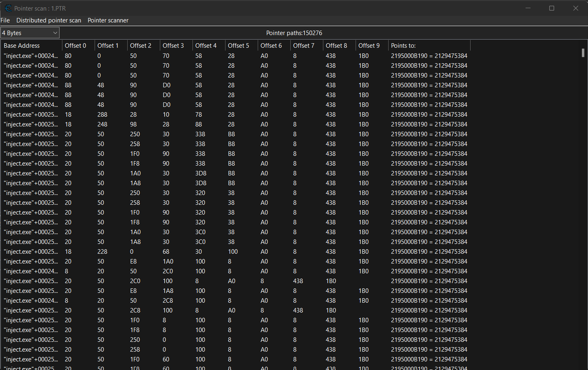Click Offset 3 value 2C0 cell

click(168, 271)
